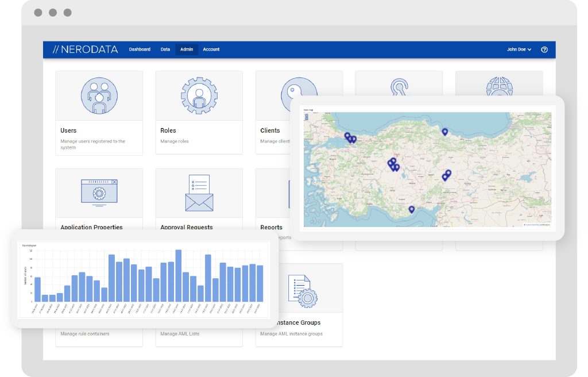The width and height of the screenshot is (588, 377).
Task: Open the Reports card title
Action: click(271, 227)
